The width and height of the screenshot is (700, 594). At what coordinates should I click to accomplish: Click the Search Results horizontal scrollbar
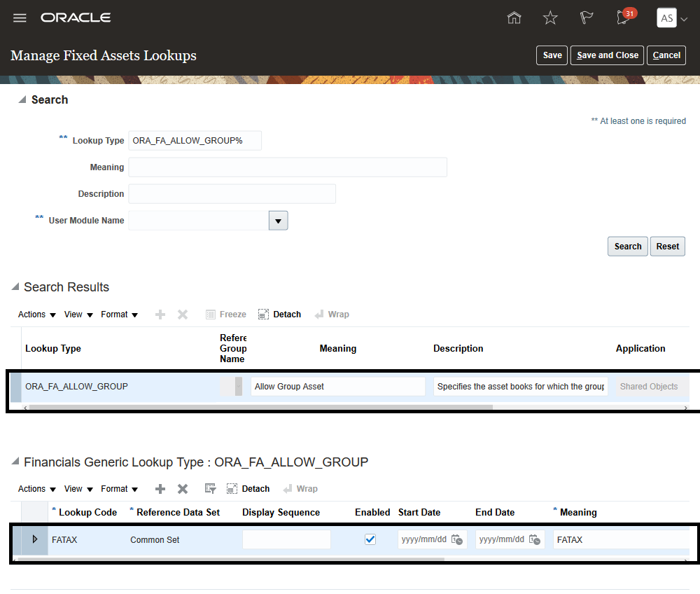[x=260, y=407]
